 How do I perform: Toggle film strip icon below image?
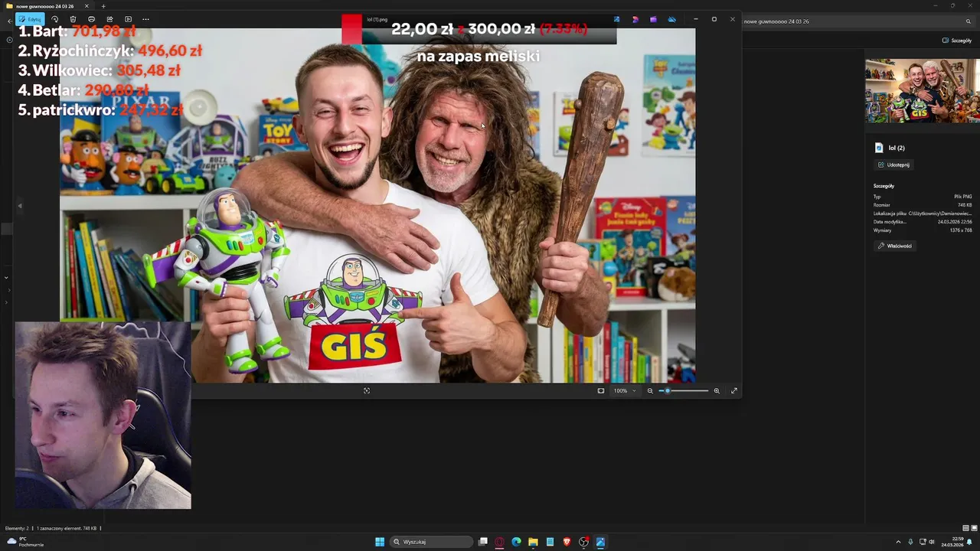pyautogui.click(x=367, y=390)
